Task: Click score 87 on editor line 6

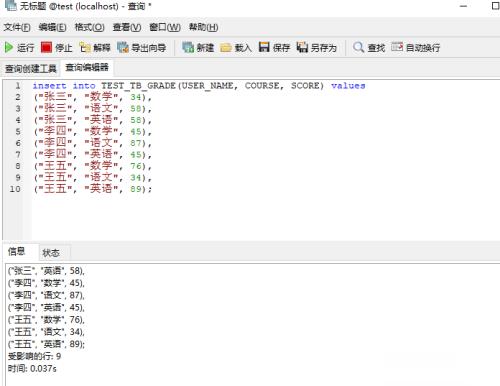Action: pos(136,143)
